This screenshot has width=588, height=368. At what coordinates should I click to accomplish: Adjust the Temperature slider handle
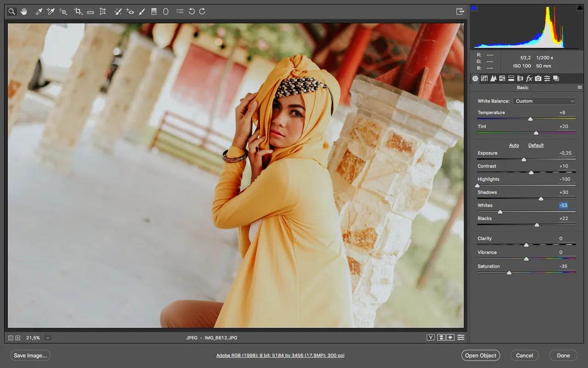pos(530,119)
